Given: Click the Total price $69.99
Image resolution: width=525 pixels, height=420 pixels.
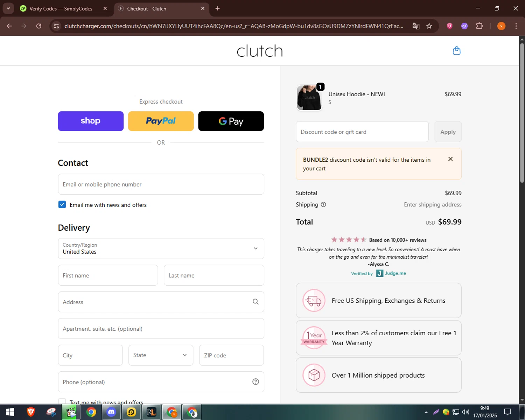Looking at the screenshot, I should click(450, 222).
